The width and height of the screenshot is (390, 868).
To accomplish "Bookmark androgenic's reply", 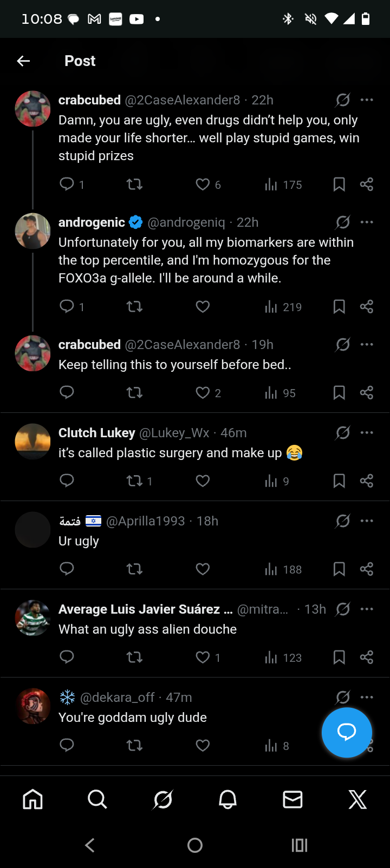I will pyautogui.click(x=339, y=307).
